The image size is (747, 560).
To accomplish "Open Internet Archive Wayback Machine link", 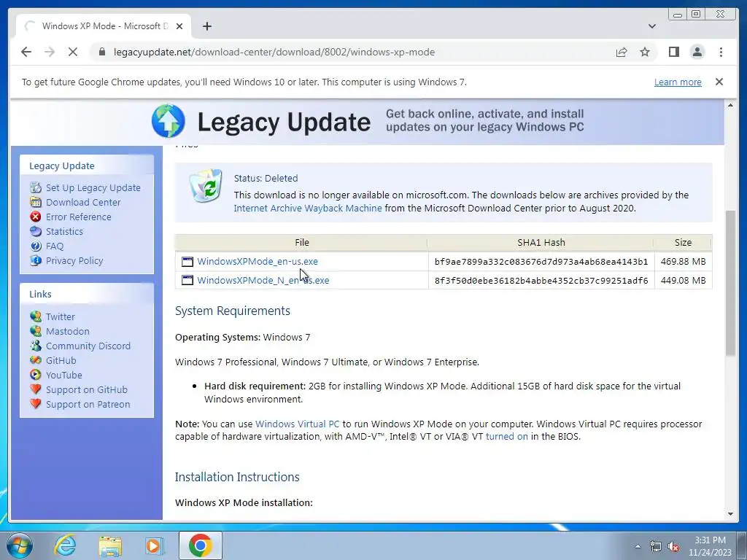I will (308, 208).
